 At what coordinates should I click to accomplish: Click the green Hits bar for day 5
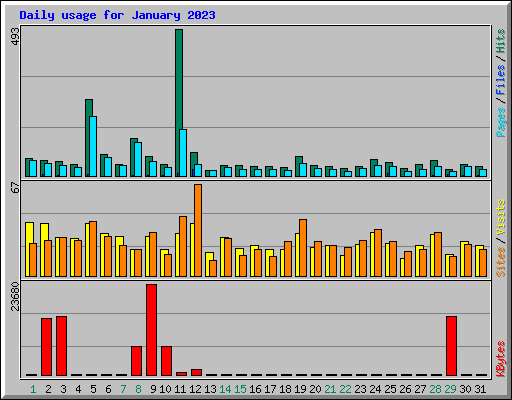coord(88,138)
